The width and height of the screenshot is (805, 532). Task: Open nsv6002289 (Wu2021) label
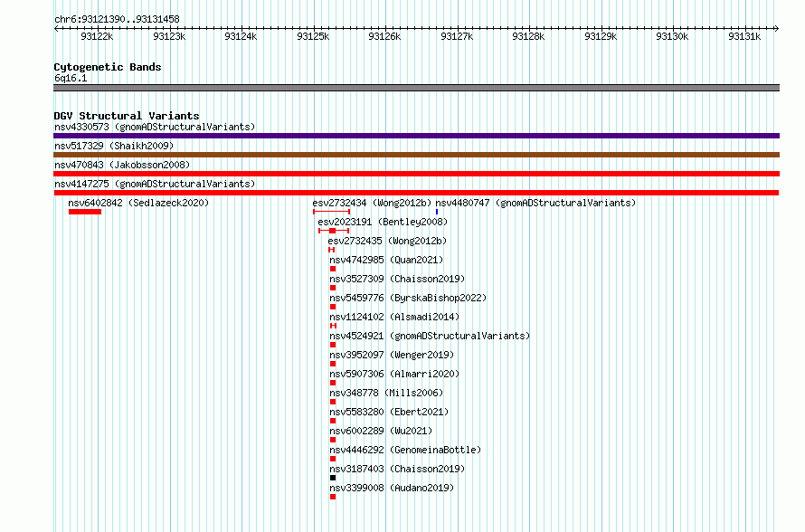[381, 431]
